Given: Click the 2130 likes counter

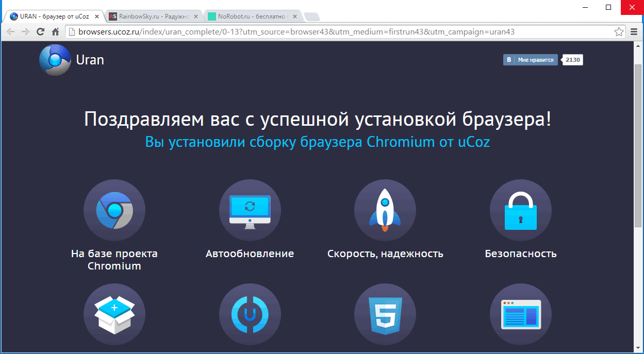Looking at the screenshot, I should click(572, 60).
